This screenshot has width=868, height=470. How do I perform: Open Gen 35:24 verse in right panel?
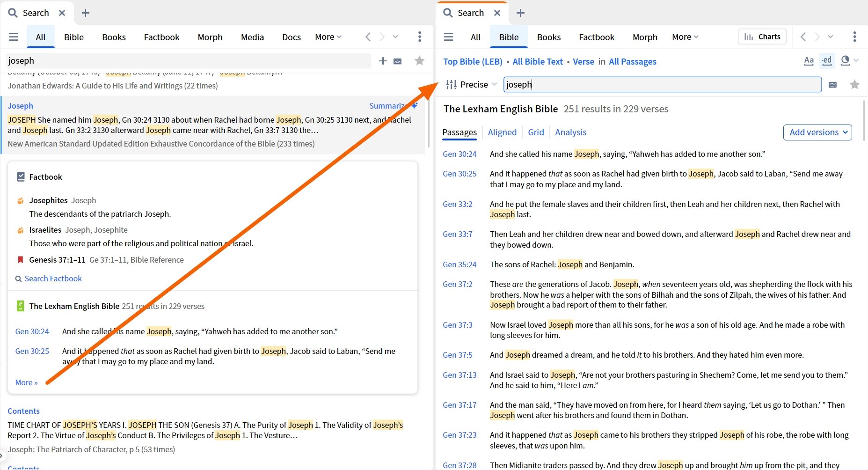point(460,264)
